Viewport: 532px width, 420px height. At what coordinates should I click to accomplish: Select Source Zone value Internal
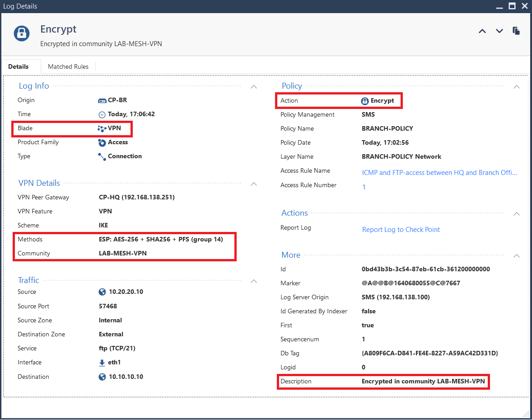pyautogui.click(x=110, y=320)
